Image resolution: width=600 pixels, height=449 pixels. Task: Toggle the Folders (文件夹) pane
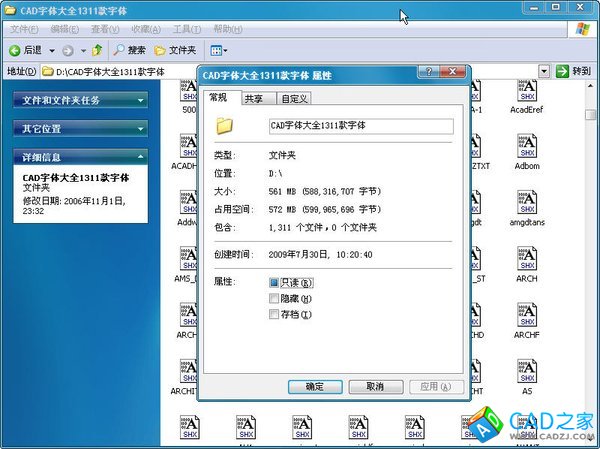pos(175,50)
